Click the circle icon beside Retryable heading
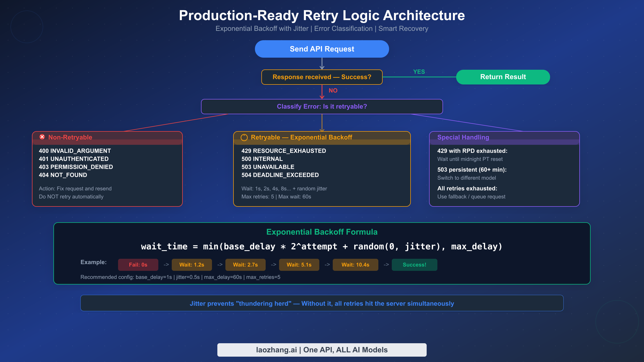This screenshot has width=644, height=362. (x=244, y=137)
